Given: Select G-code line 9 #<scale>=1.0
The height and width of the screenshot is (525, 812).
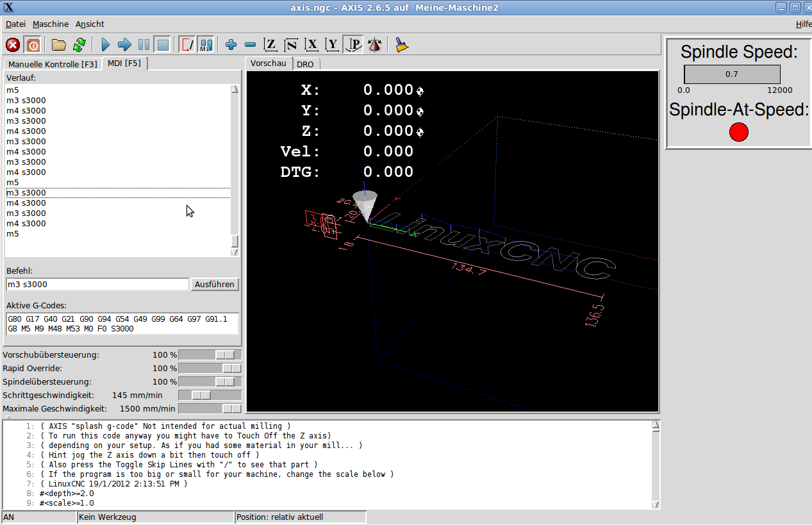Looking at the screenshot, I should coord(67,503).
